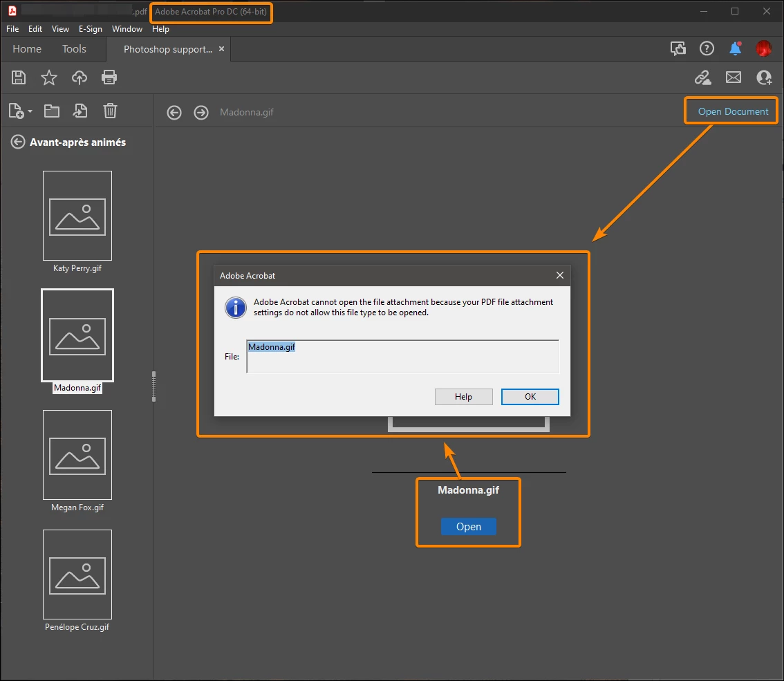Select the Katy Perry.gif thumbnail
This screenshot has height=681, width=784.
click(77, 216)
